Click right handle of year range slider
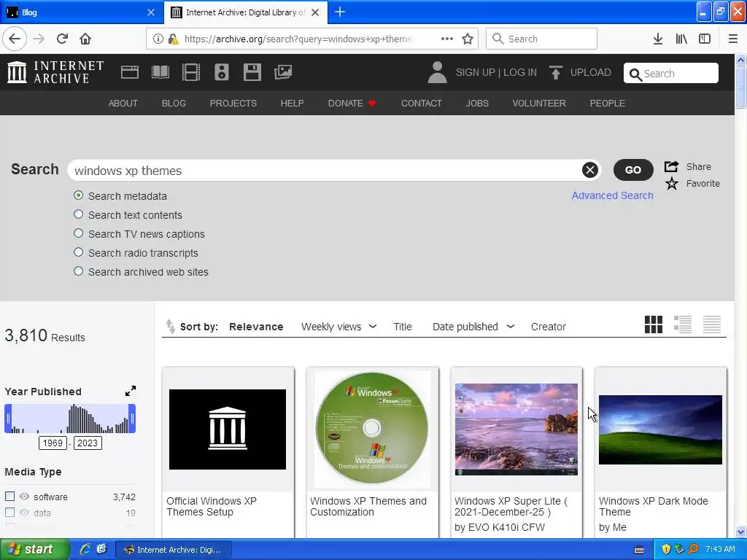The width and height of the screenshot is (747, 560). 132,419
